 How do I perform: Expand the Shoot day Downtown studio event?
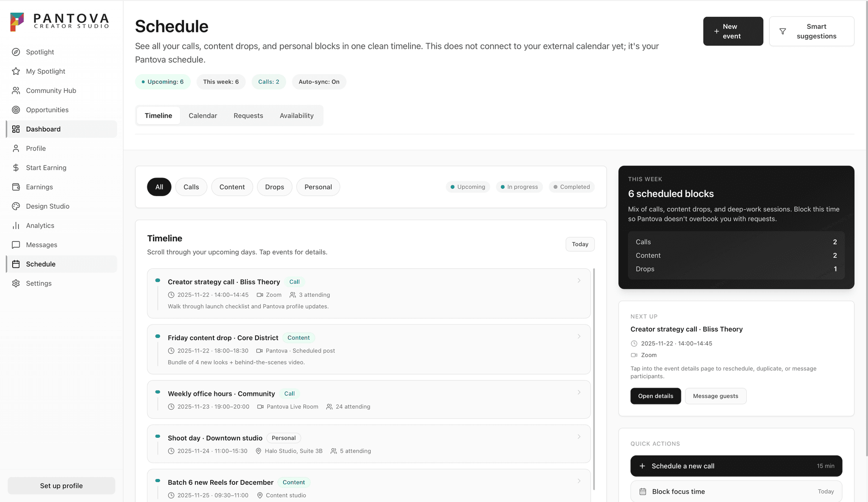pos(579,436)
